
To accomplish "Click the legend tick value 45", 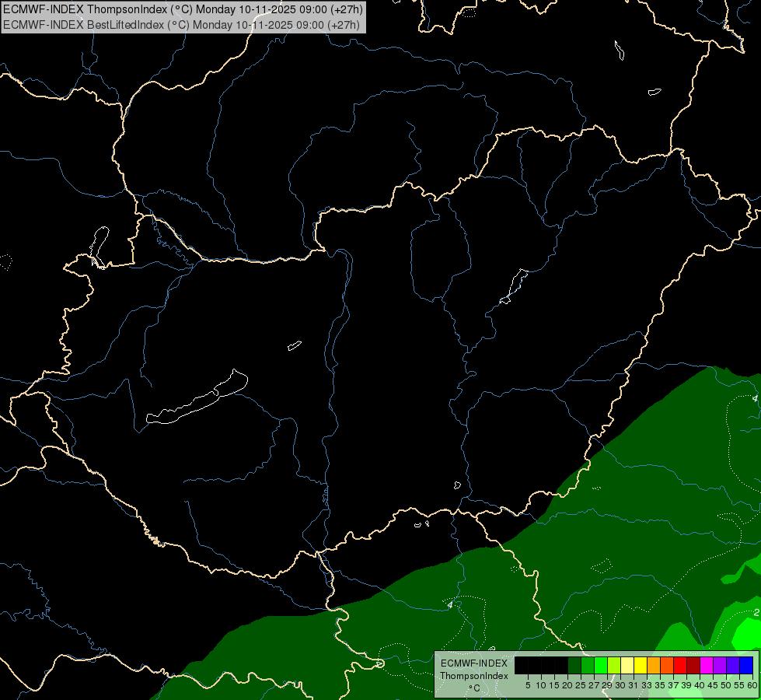I will coord(713,685).
